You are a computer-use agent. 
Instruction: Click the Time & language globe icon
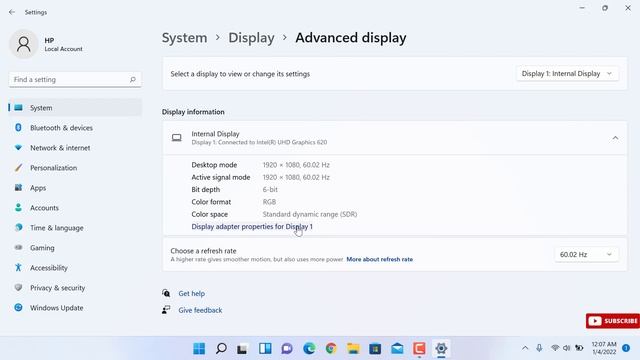pyautogui.click(x=18, y=227)
